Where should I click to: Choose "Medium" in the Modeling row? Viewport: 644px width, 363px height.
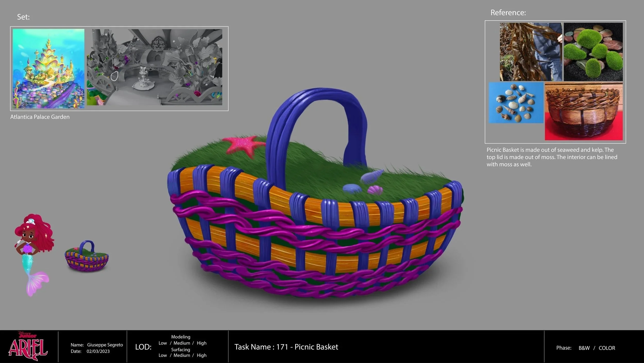(x=182, y=343)
